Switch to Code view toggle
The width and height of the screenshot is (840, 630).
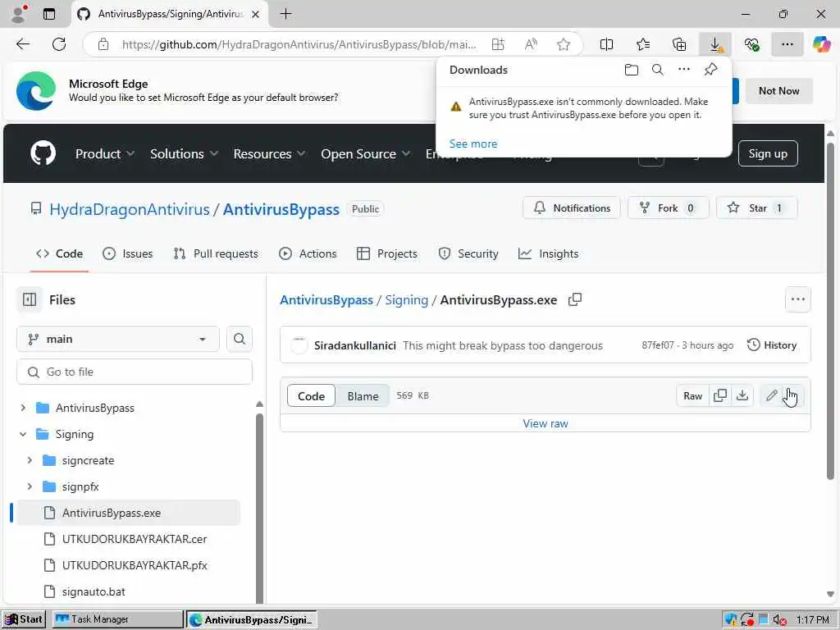[311, 396]
